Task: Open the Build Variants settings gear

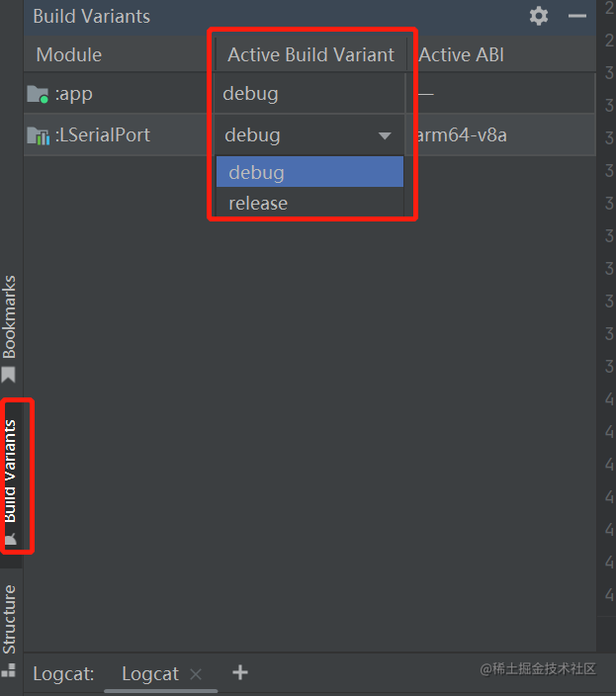Action: [538, 16]
